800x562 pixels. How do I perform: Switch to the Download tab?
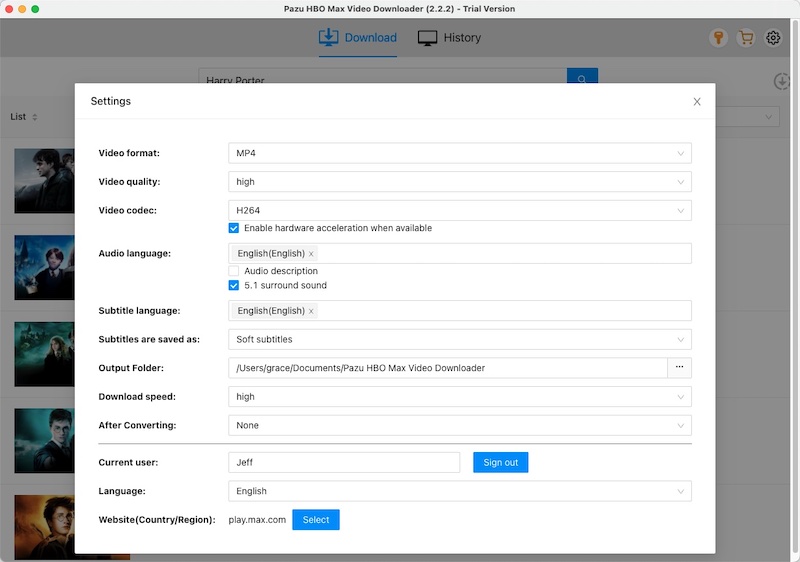[358, 38]
